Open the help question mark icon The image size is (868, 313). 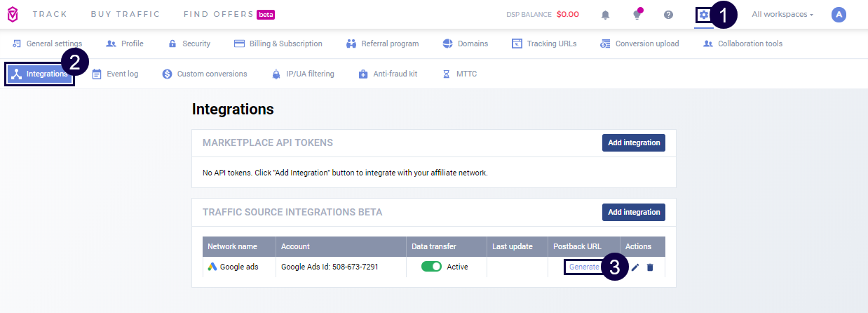point(668,15)
